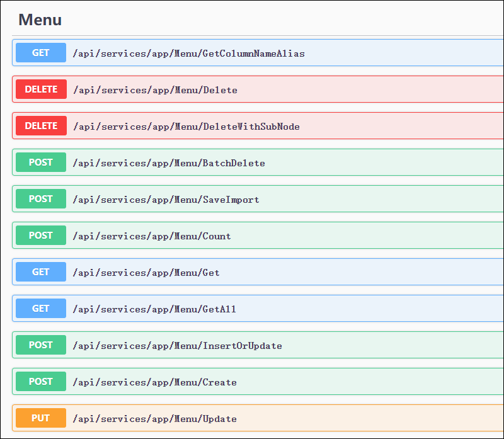
Task: Expand the PUT Menu/Update operation
Action: coord(258,418)
